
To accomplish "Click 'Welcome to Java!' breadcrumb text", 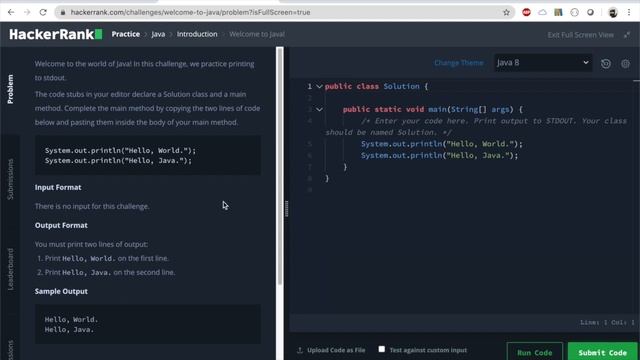I will coord(257,34).
